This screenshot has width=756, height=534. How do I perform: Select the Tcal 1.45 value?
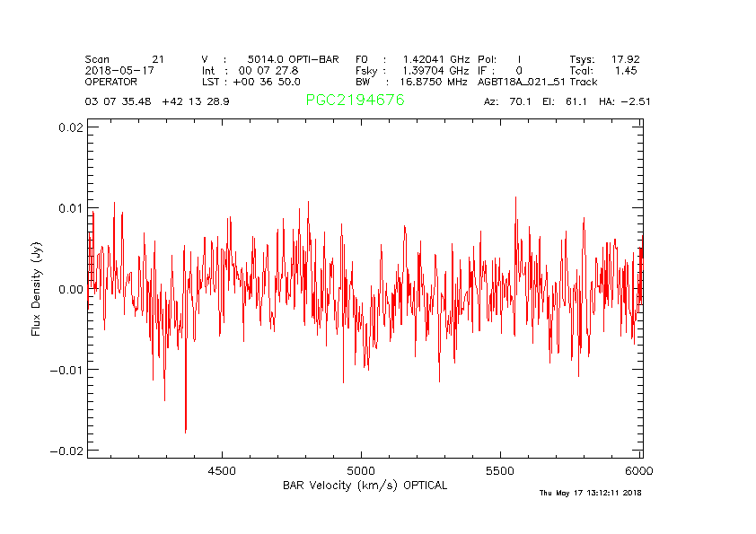[x=604, y=70]
